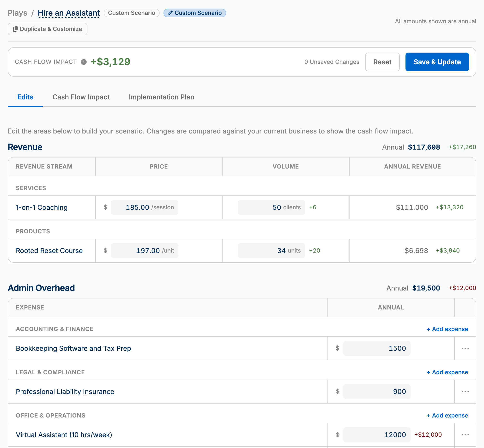
Task: Click the Annual Revenue column header
Action: [412, 167]
